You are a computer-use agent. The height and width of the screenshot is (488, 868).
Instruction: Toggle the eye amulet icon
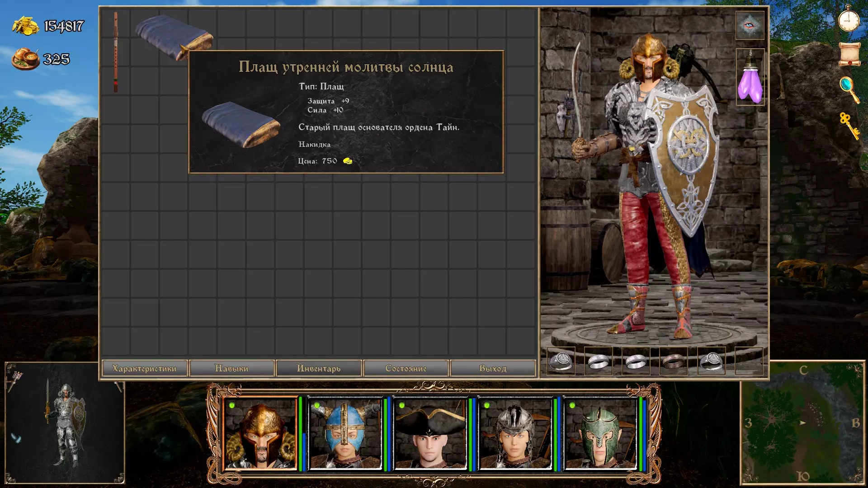click(x=750, y=25)
